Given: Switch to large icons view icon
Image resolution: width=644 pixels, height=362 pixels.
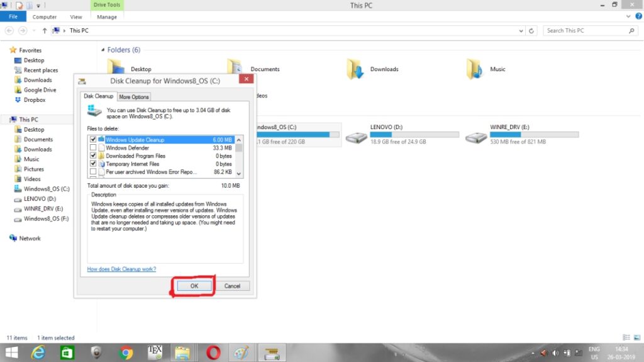Looking at the screenshot, I should click(x=636, y=337).
